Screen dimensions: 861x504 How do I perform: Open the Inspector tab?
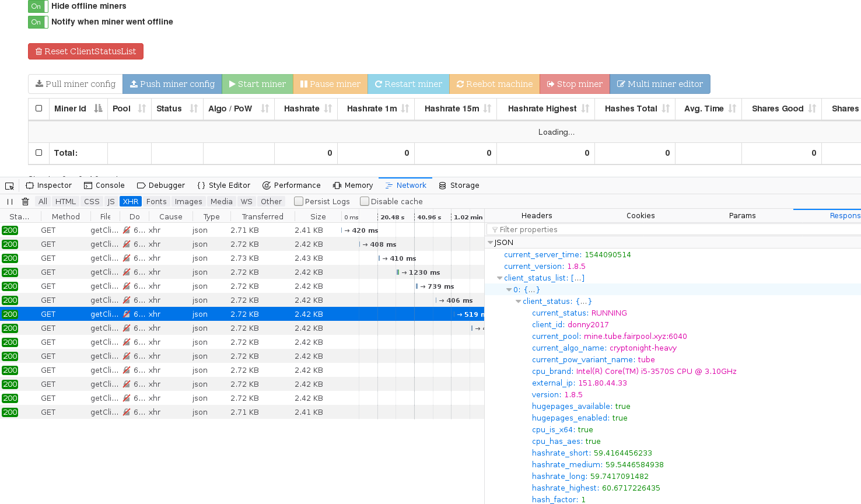(48, 185)
